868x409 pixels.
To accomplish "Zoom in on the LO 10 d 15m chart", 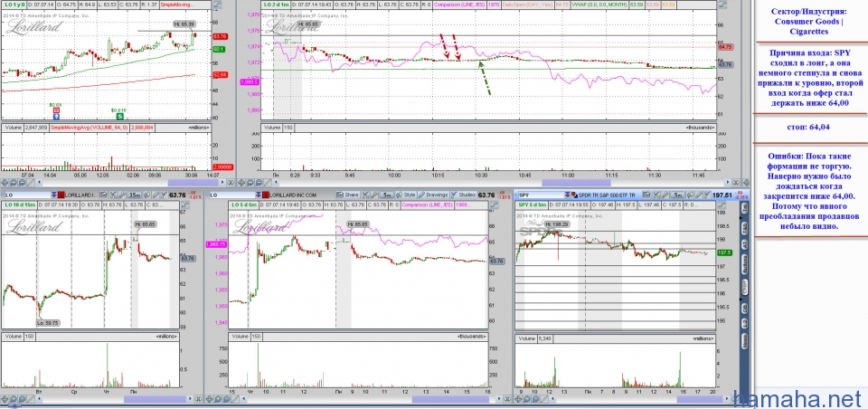I will click(14, 398).
